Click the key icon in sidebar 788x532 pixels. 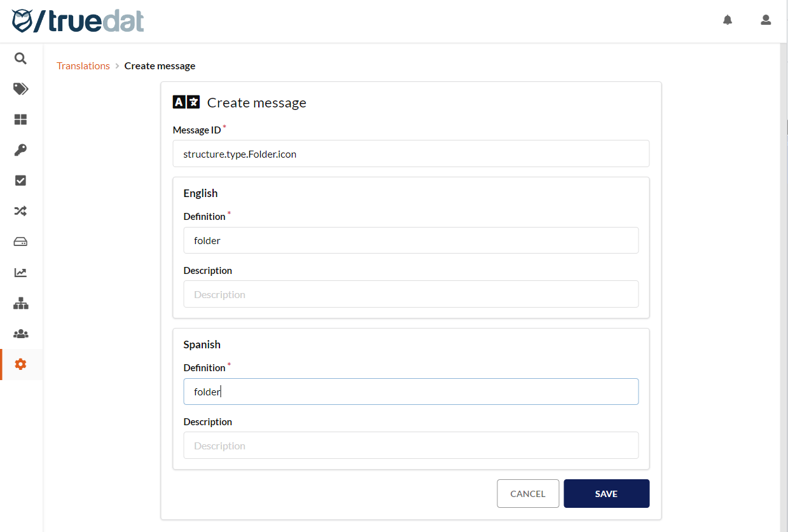[20, 150]
